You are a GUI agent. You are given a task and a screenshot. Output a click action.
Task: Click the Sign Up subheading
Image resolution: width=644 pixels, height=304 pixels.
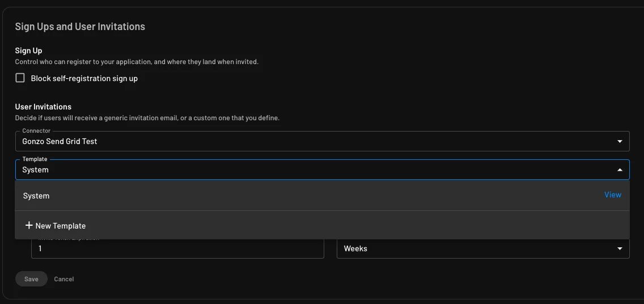[29, 50]
